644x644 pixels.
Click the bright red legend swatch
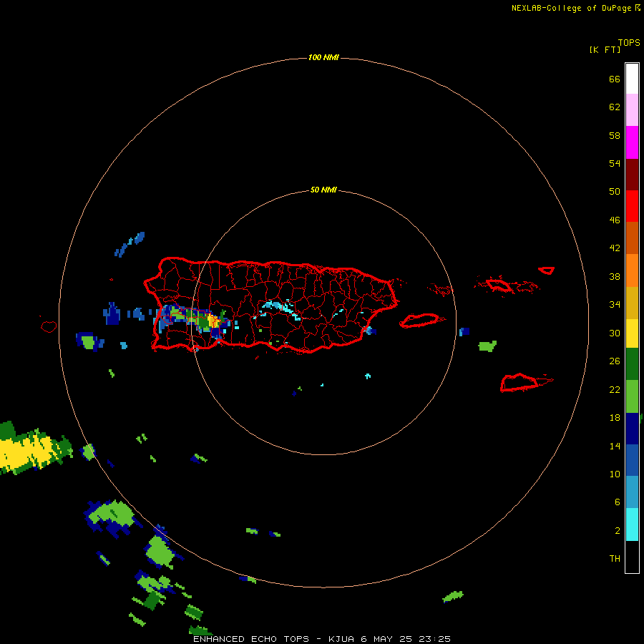click(632, 206)
